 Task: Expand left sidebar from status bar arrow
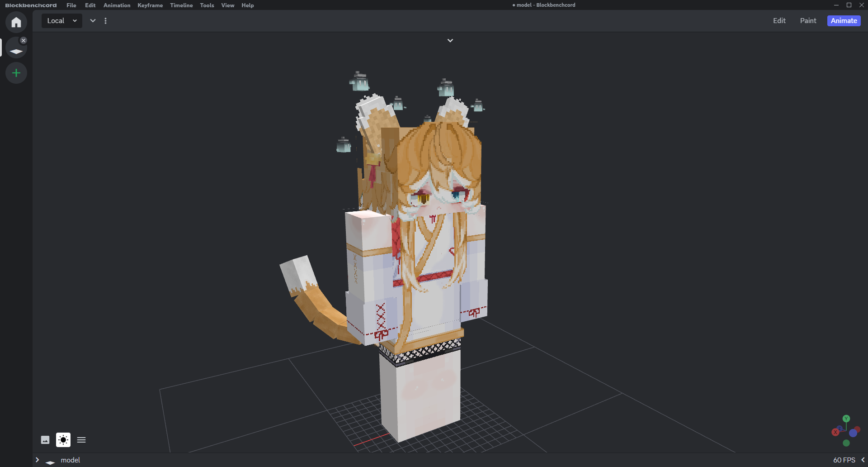click(38, 460)
